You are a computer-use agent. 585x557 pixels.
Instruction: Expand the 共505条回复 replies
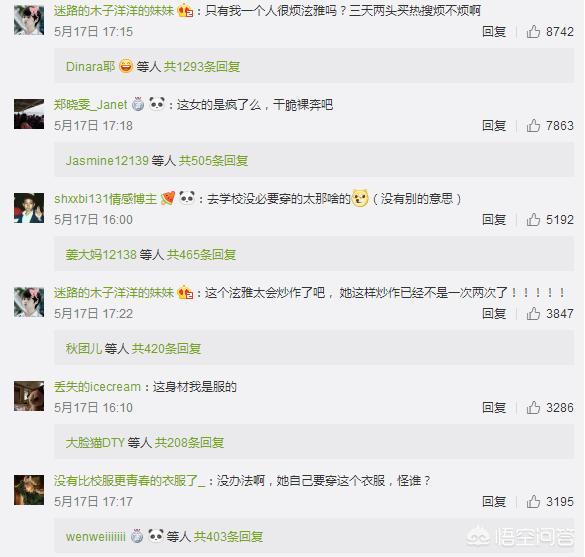click(213, 161)
